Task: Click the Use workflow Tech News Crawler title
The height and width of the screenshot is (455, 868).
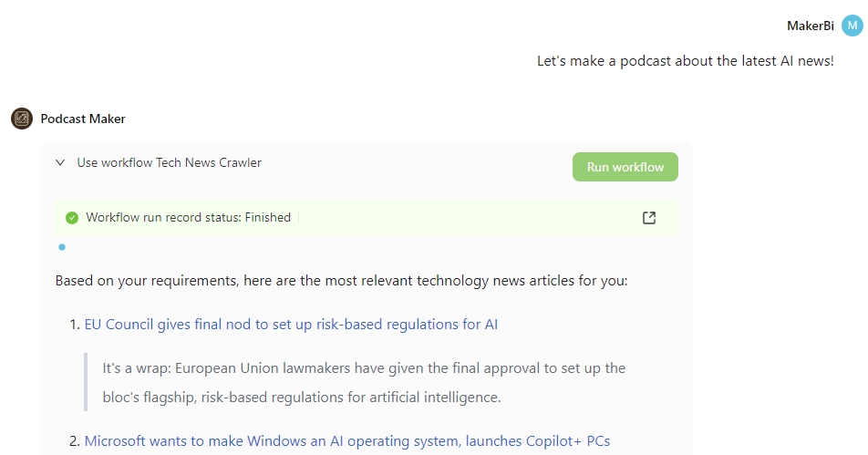Action: pos(169,163)
